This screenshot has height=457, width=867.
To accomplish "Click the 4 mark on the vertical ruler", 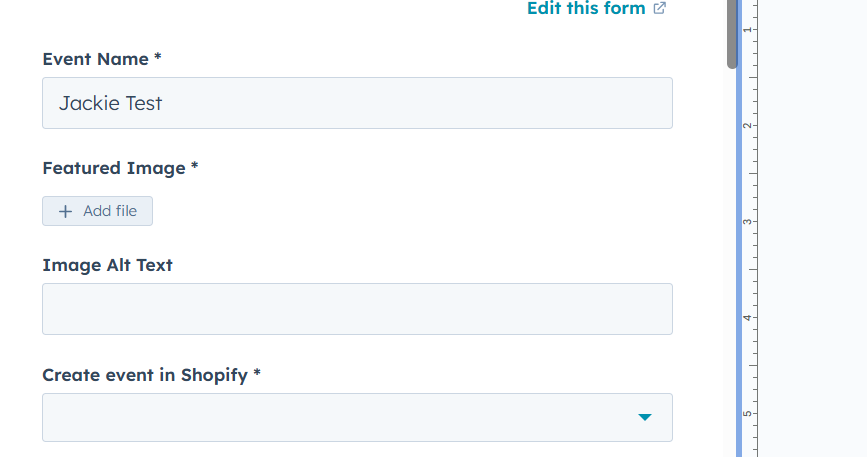I will 746,318.
